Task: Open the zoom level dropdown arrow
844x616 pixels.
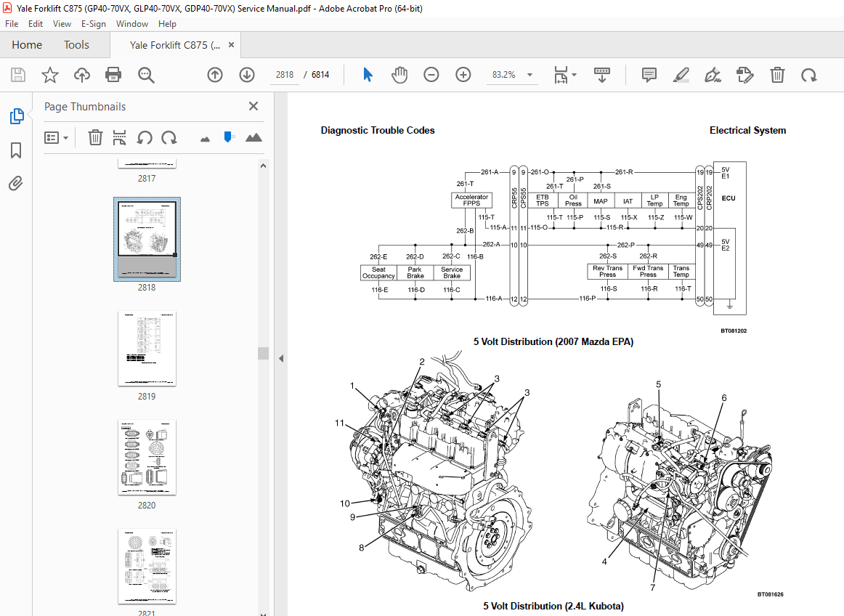Action: click(x=529, y=75)
